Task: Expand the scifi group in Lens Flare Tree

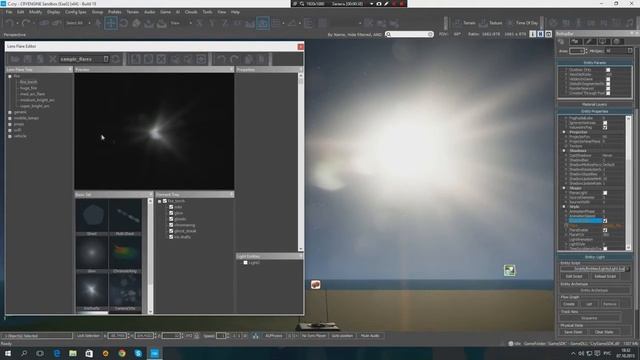Action: tap(10, 130)
